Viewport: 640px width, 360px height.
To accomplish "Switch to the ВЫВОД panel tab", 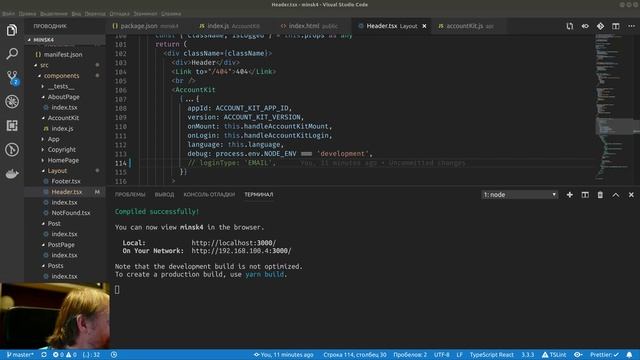I will coord(164,195).
